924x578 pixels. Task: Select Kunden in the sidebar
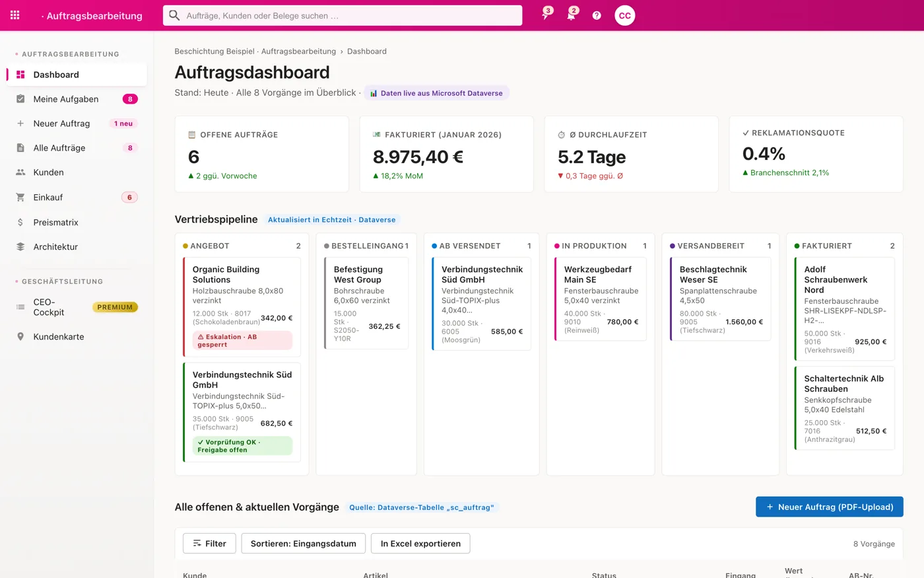77,172
